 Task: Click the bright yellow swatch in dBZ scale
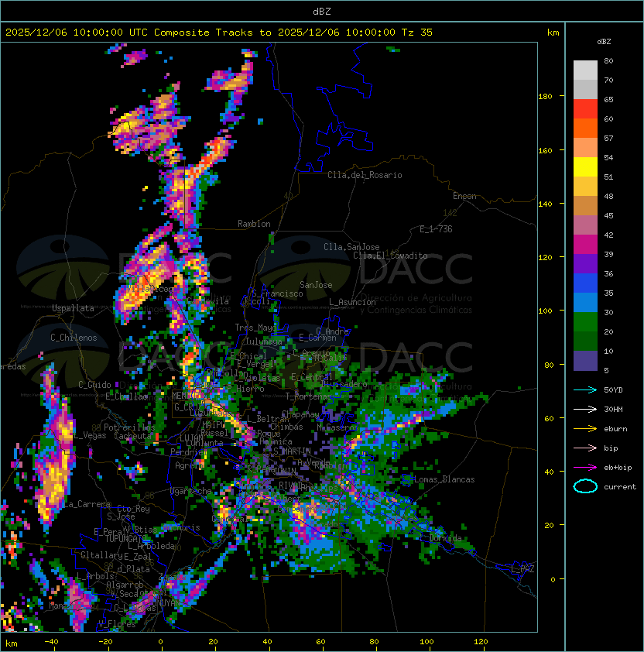pyautogui.click(x=585, y=167)
